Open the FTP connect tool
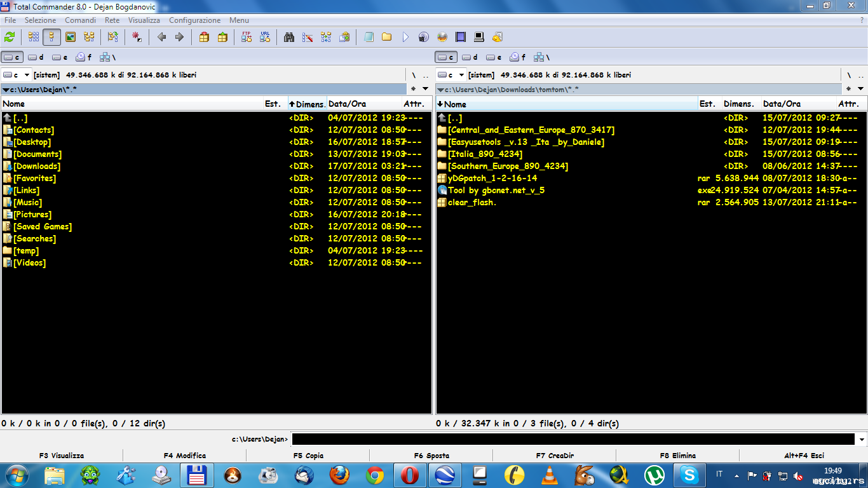This screenshot has height=488, width=868. (x=247, y=37)
